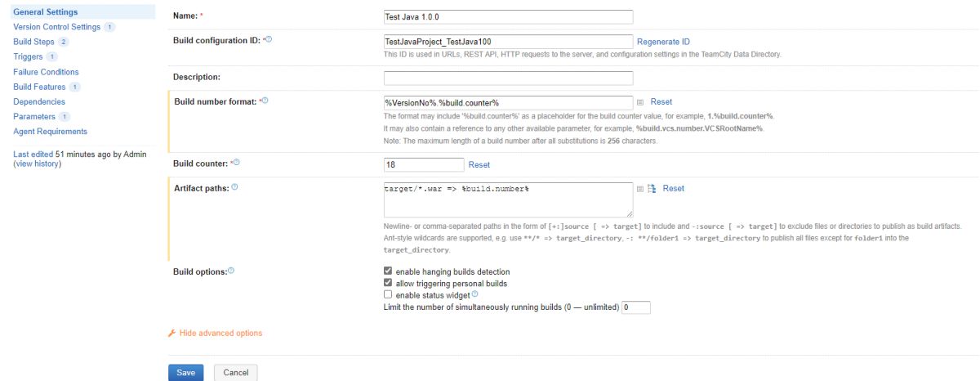
Task: Focus the Build counter field
Action: (x=422, y=164)
